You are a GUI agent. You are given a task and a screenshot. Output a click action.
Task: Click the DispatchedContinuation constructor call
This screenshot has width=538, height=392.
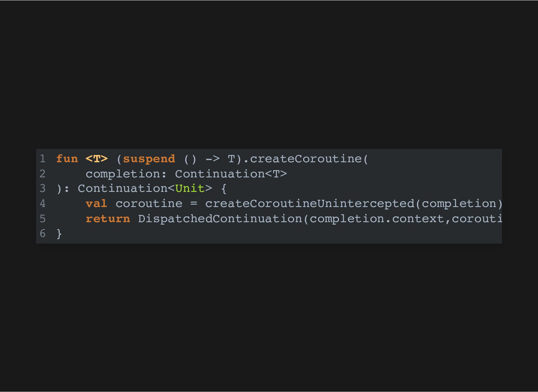(x=220, y=219)
